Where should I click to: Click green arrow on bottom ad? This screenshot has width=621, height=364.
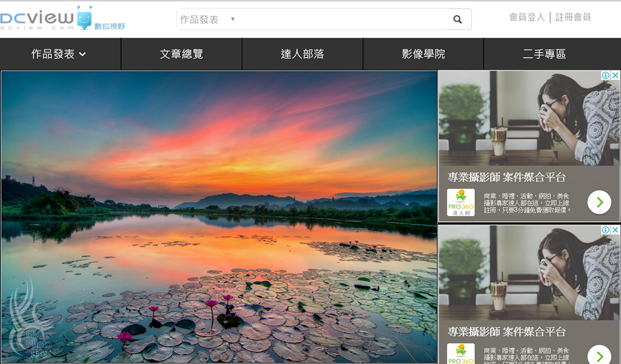pyautogui.click(x=599, y=355)
